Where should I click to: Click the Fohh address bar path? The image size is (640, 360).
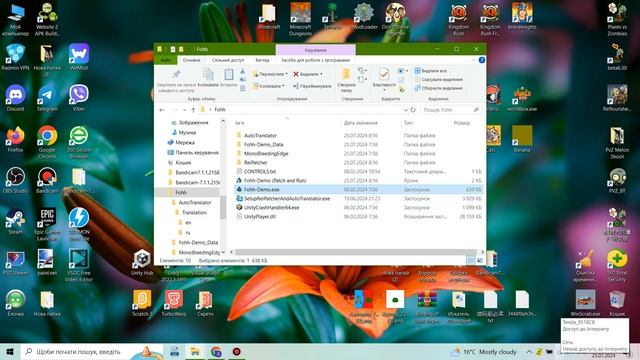point(220,109)
